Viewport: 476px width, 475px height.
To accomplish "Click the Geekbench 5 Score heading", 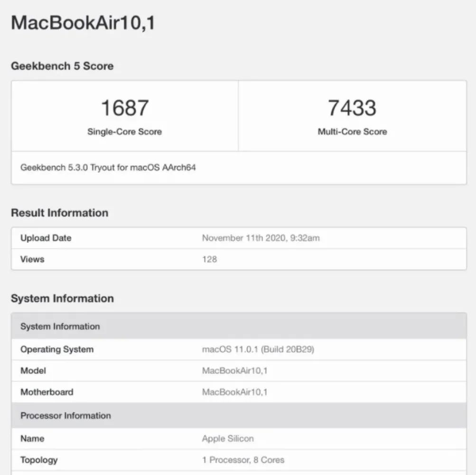I will (62, 66).
